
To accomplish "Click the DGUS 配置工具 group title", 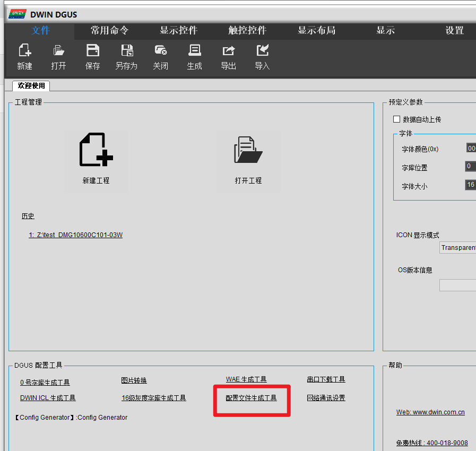I will point(38,366).
